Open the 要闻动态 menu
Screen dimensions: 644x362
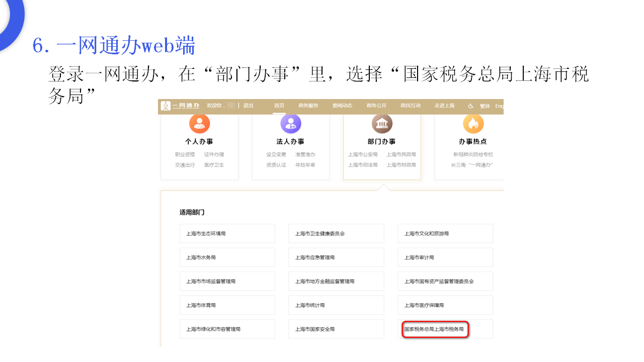[342, 106]
